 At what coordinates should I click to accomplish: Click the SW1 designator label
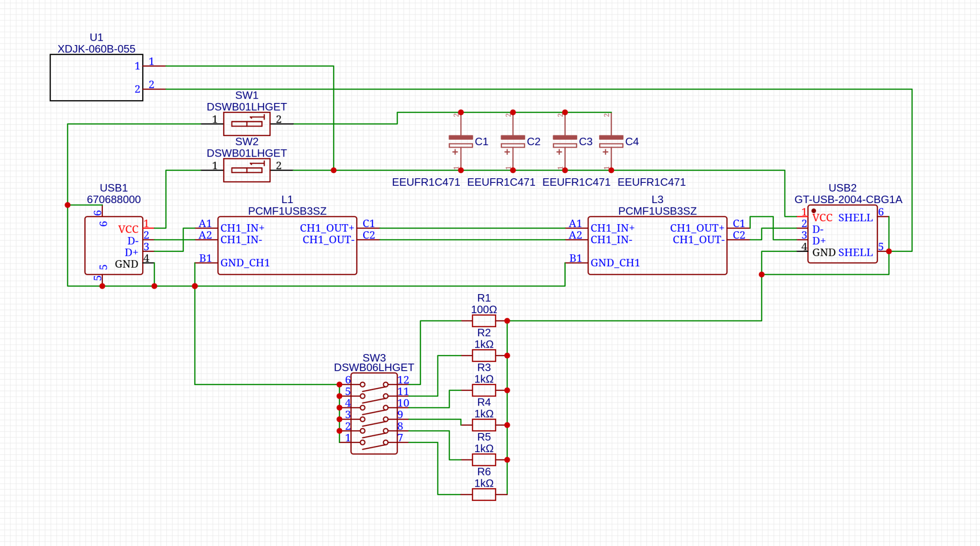247,95
